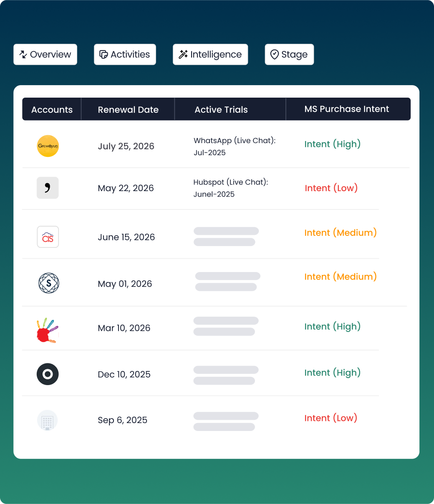
Task: Open Intent (Low) in the May 22 row
Action: pos(331,188)
